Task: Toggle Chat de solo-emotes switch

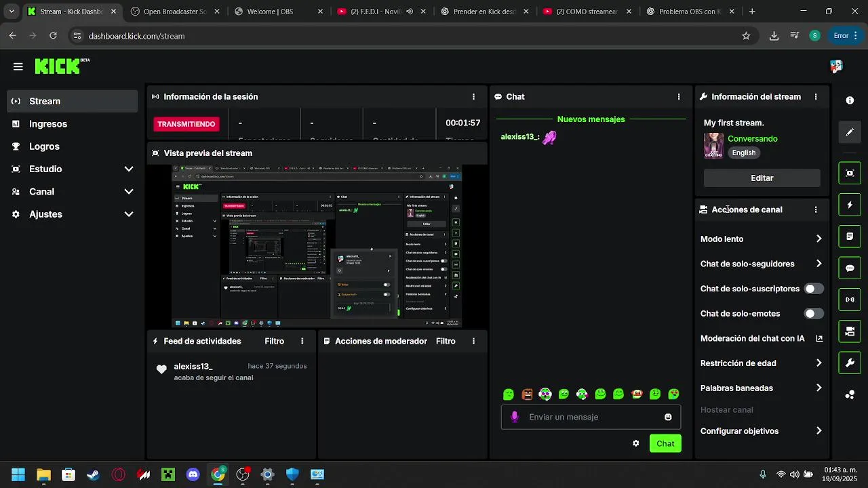Action: [x=814, y=314]
